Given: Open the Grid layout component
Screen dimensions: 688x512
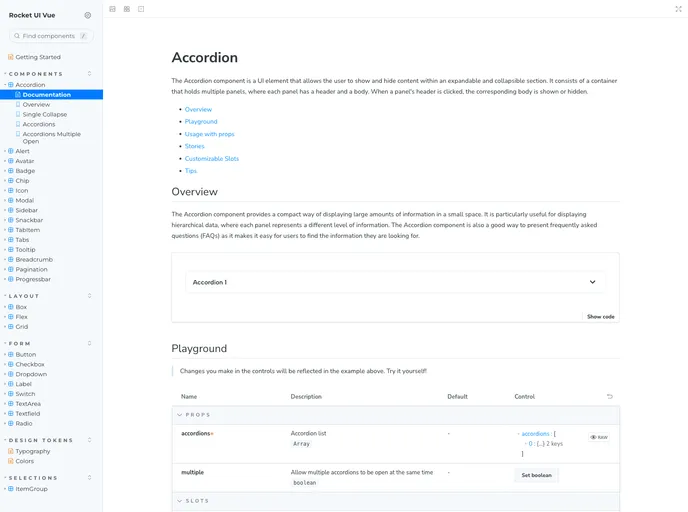Looking at the screenshot, I should tap(22, 327).
